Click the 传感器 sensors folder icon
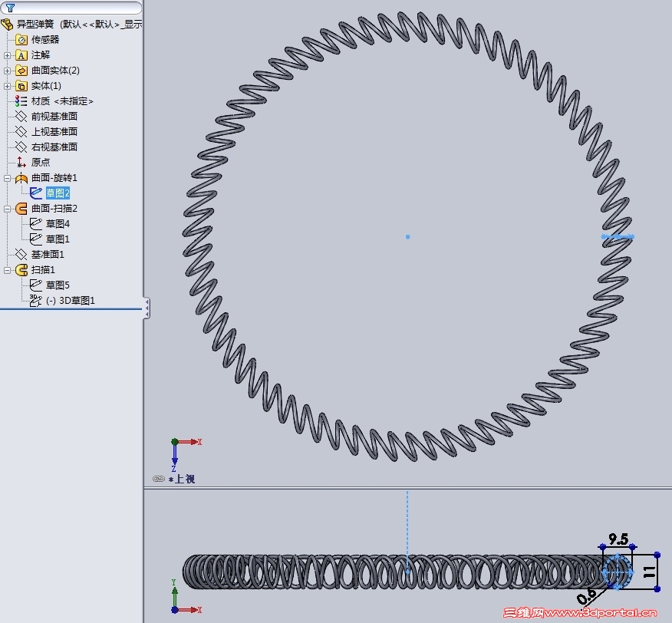Viewport: 672px width, 623px height. click(21, 40)
